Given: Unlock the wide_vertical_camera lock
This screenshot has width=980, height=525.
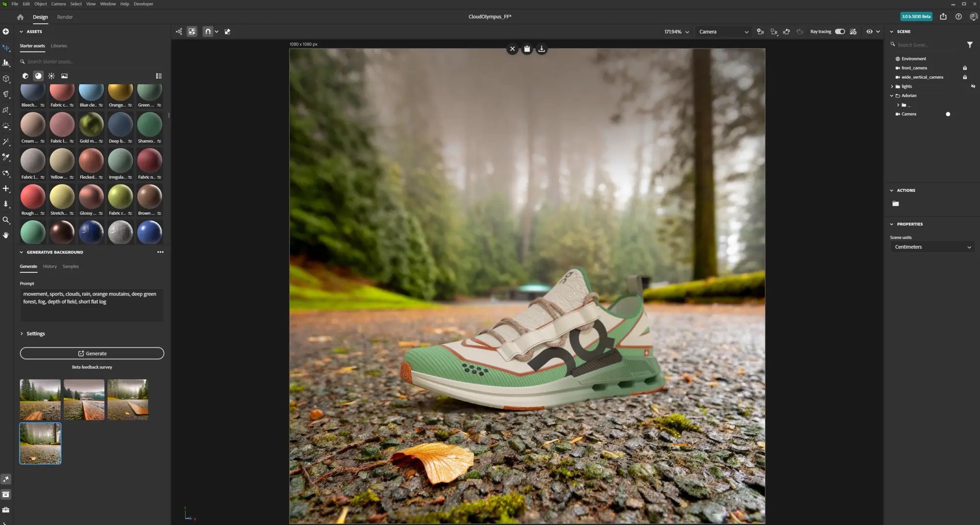Looking at the screenshot, I should pos(965,77).
